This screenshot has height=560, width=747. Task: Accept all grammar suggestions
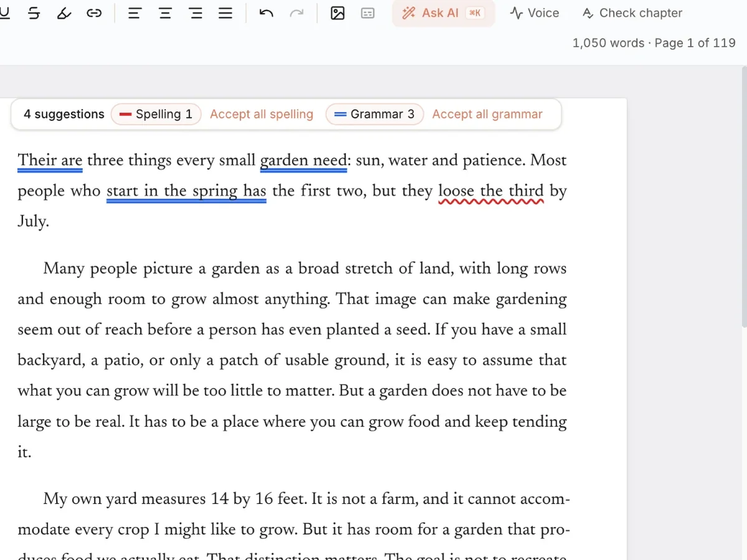(487, 114)
